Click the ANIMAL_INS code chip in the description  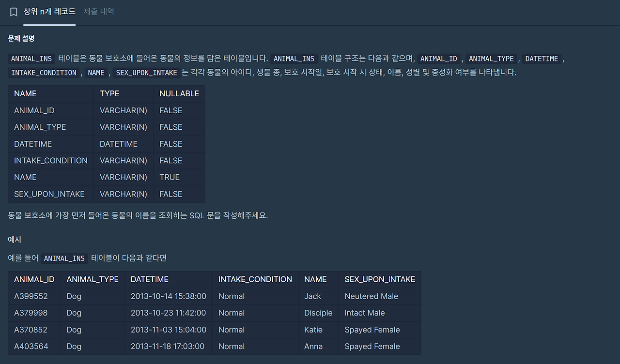(31, 59)
